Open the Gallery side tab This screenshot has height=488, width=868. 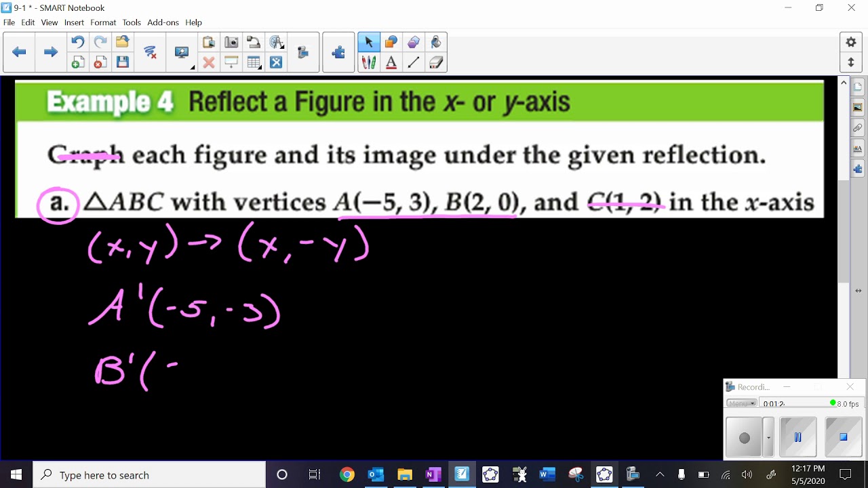[858, 107]
